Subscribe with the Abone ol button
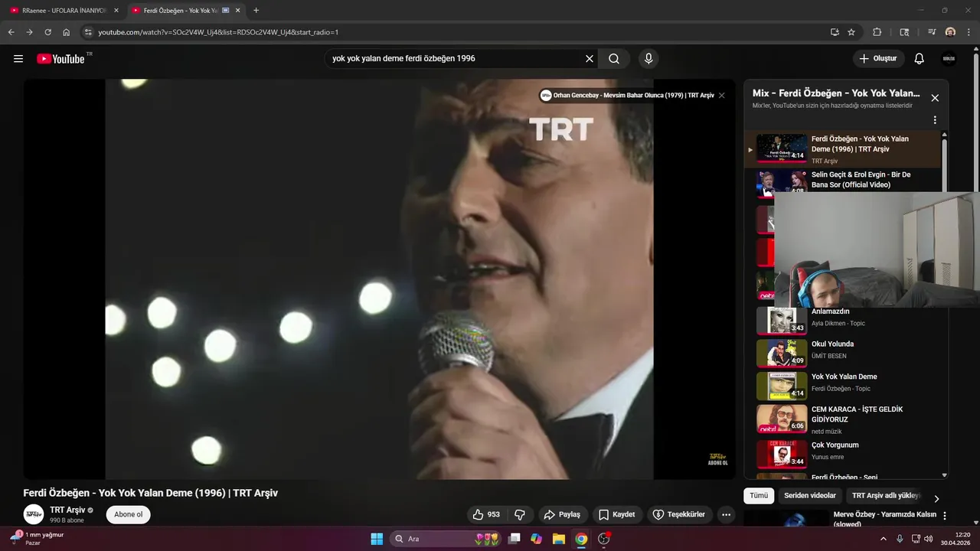The image size is (980, 551). click(x=128, y=514)
